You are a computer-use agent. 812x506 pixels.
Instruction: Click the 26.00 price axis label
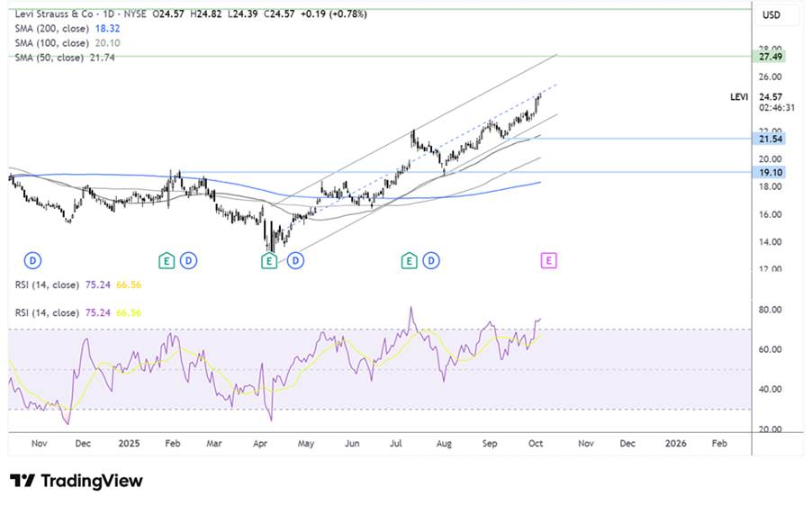(x=770, y=77)
